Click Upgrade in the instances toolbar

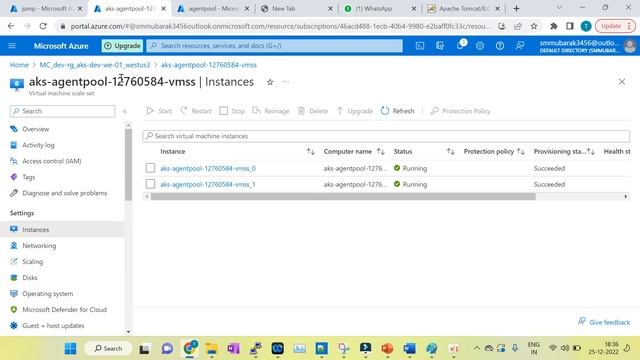[355, 111]
